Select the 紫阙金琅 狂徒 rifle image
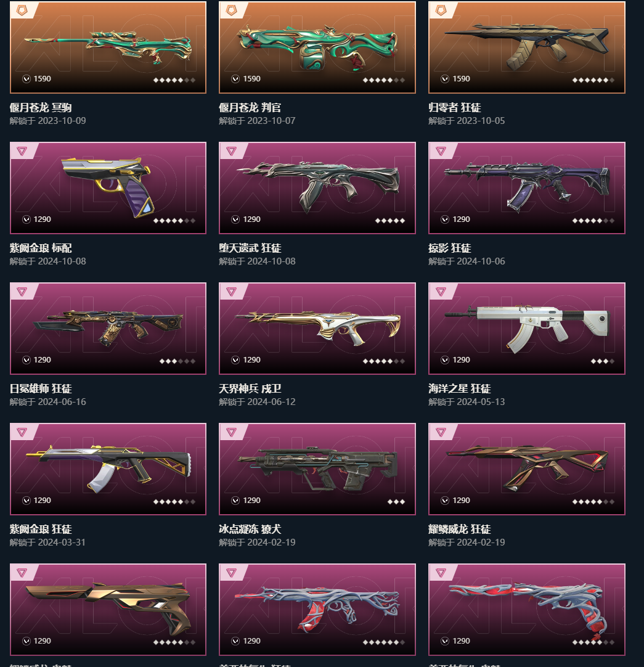644x667 pixels. (108, 469)
